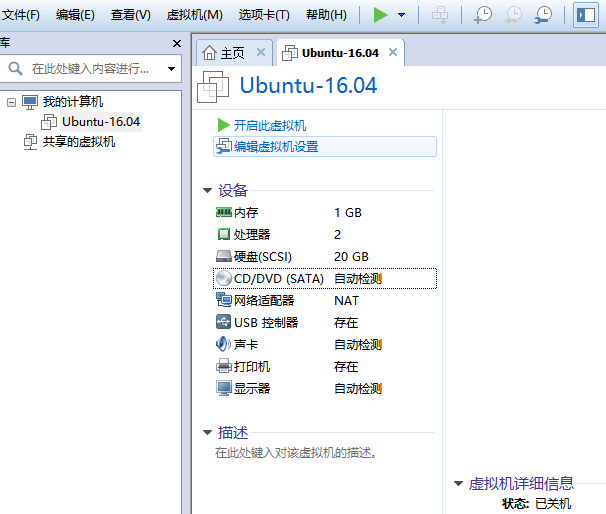606x514 pixels.
Task: Click the 硬盘(SCSI) hard disk icon
Action: [x=223, y=256]
